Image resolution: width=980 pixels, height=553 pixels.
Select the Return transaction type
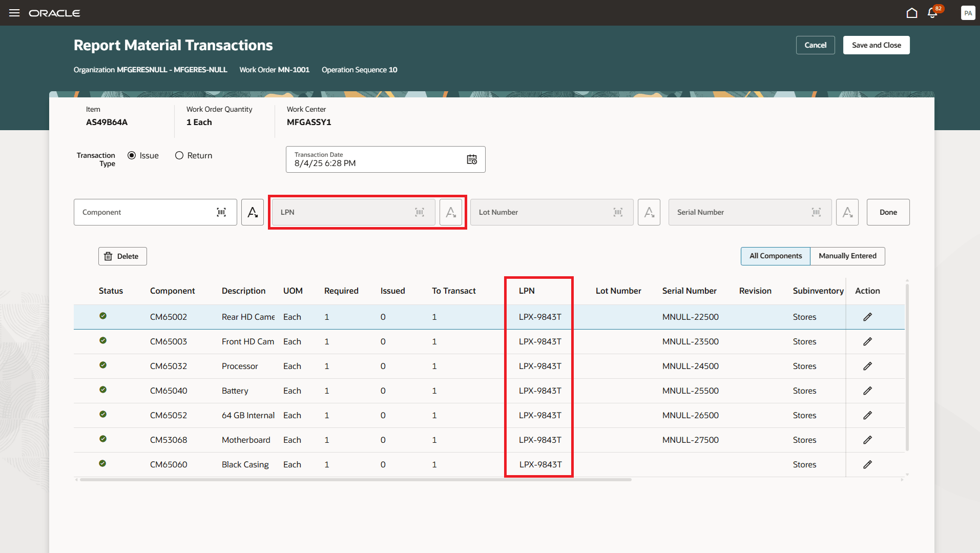point(179,155)
